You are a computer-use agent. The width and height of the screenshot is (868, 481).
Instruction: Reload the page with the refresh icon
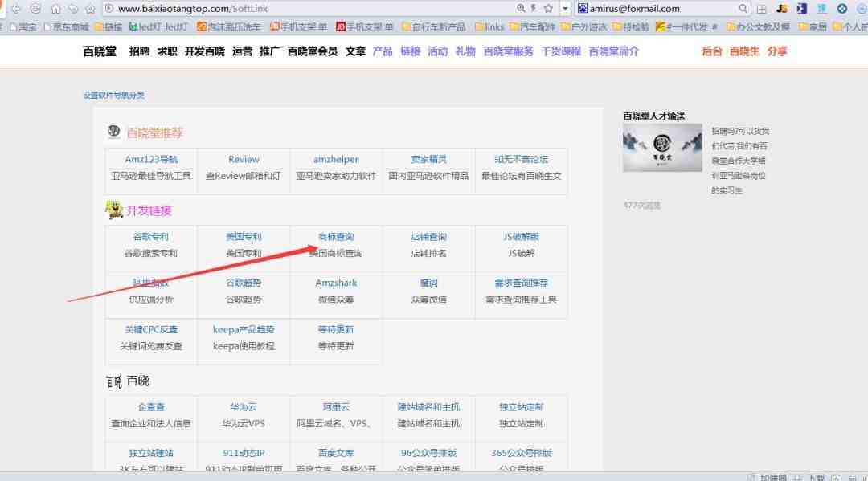click(35, 9)
